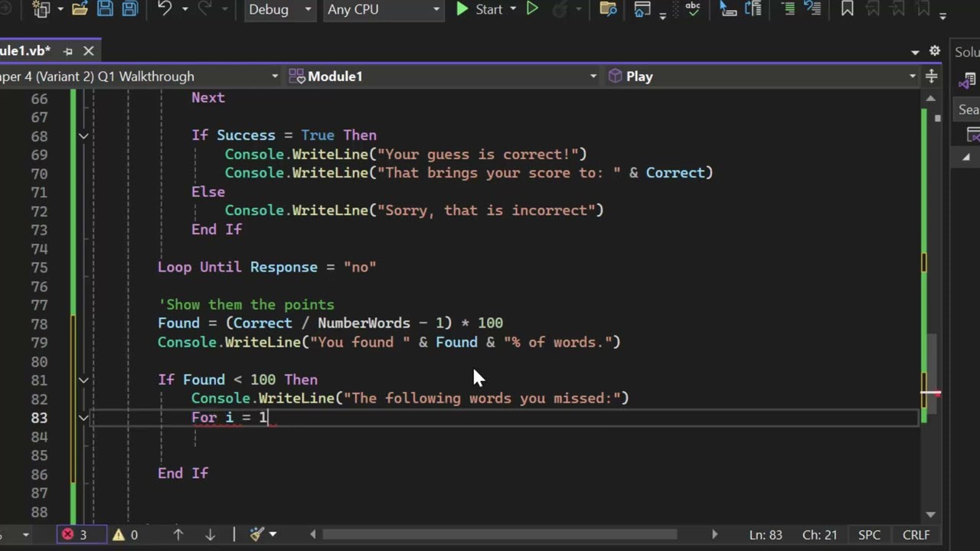
Task: Toggle the CRLF line ending indicator
Action: [x=916, y=535]
